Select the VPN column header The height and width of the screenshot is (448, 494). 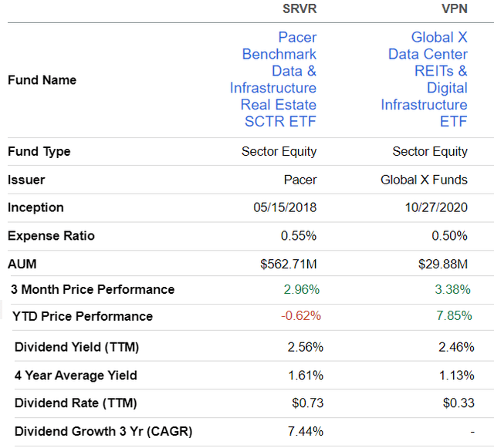455,8
